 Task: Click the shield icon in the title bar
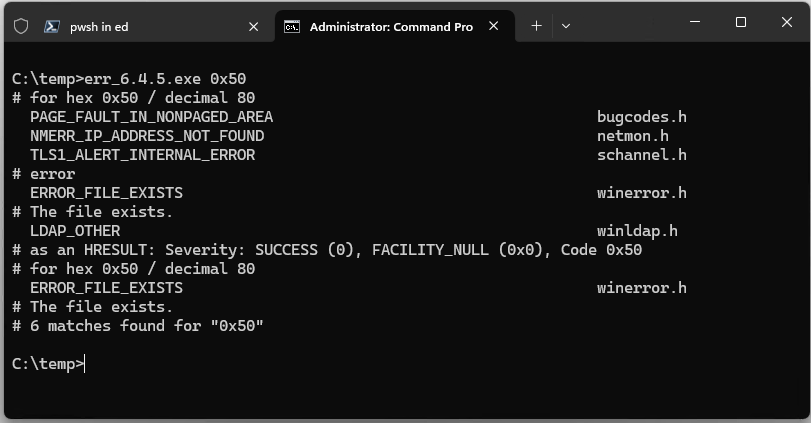(21, 26)
